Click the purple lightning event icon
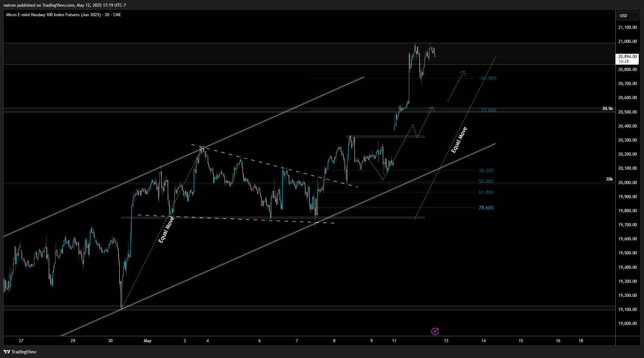Screen dimensions: 644x358 click(x=435, y=331)
